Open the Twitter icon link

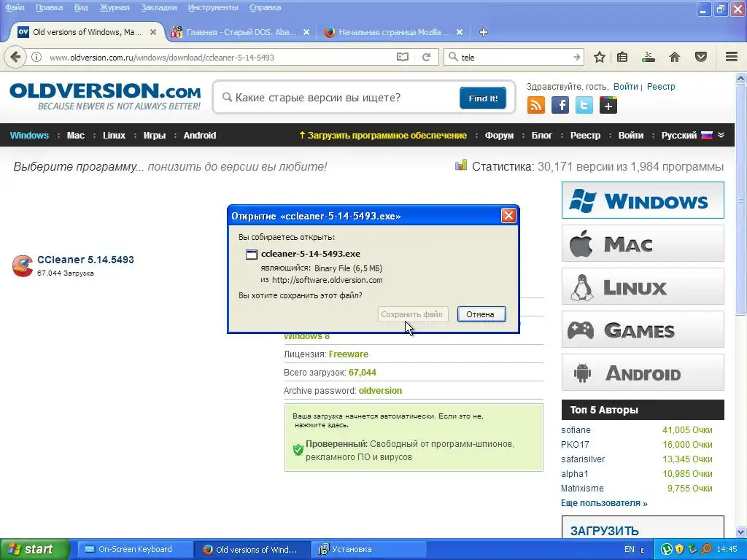click(x=584, y=105)
